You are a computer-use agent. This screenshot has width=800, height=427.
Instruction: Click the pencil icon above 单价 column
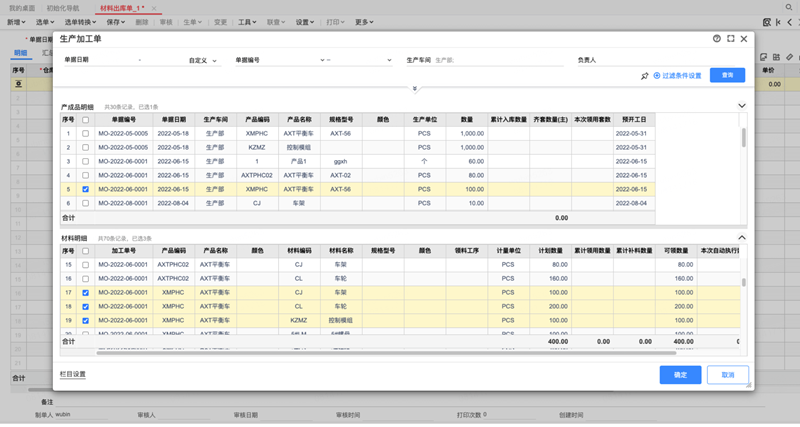(x=789, y=57)
